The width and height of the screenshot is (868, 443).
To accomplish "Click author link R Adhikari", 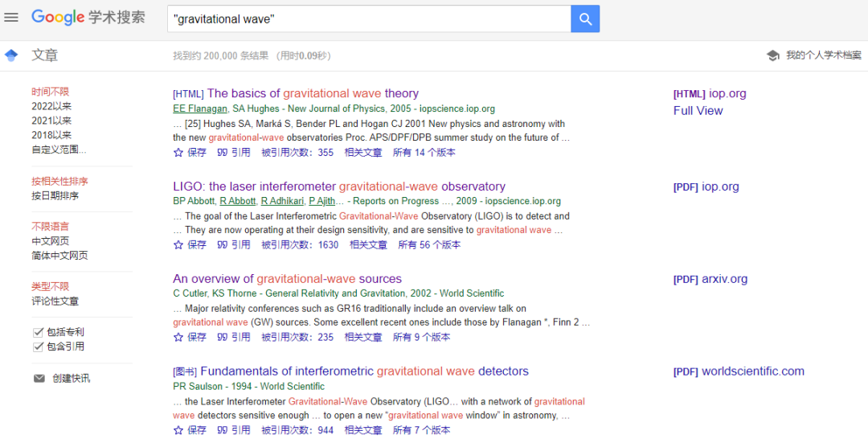I will tap(282, 201).
